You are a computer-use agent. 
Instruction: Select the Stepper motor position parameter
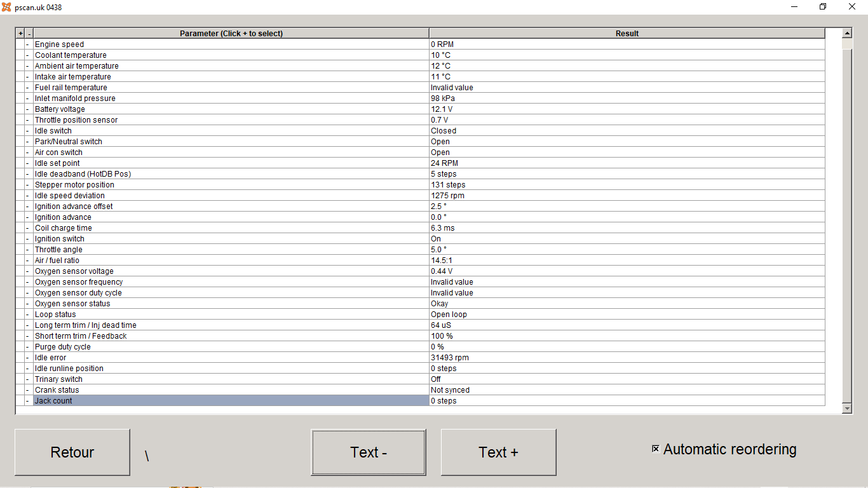[231, 185]
